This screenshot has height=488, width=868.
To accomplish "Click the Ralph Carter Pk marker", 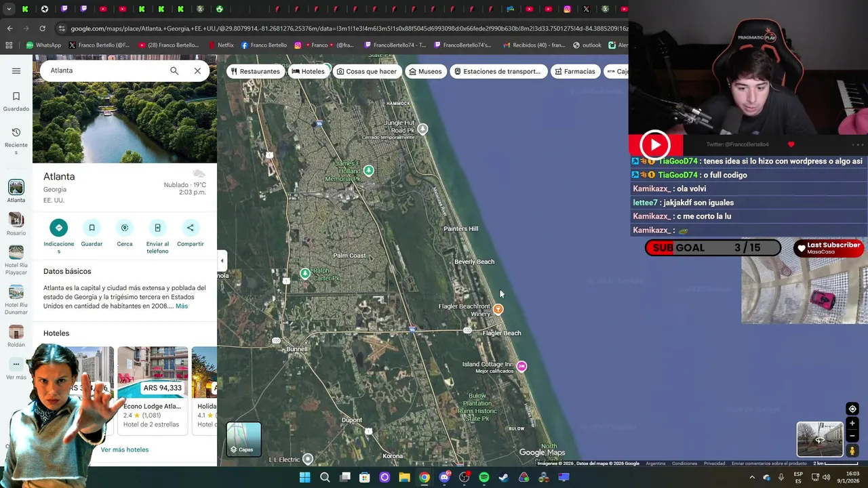I will (x=305, y=274).
